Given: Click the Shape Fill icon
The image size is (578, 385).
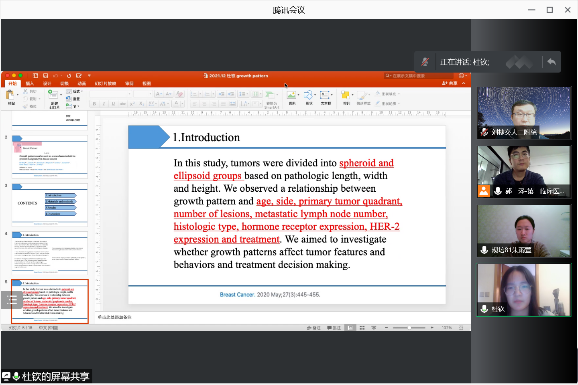Looking at the screenshot, I should (378, 94).
